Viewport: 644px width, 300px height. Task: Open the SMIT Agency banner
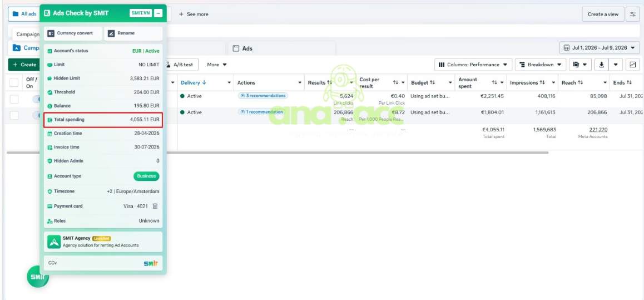(103, 242)
